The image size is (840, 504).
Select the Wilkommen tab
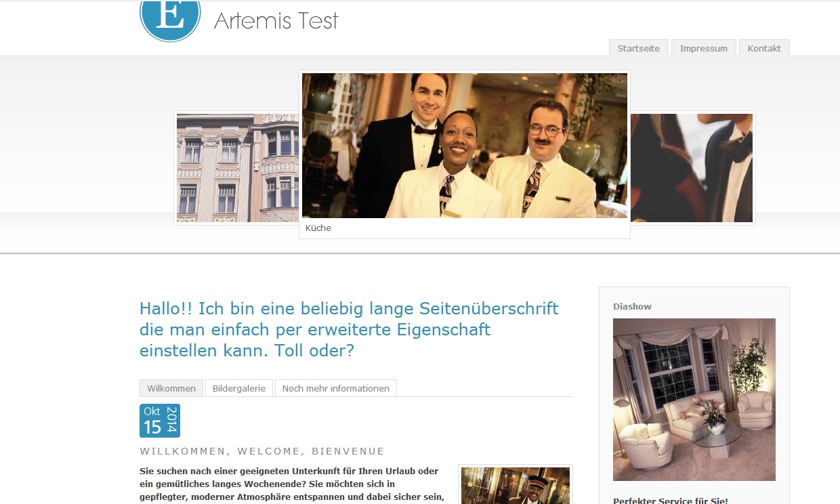[x=171, y=387]
